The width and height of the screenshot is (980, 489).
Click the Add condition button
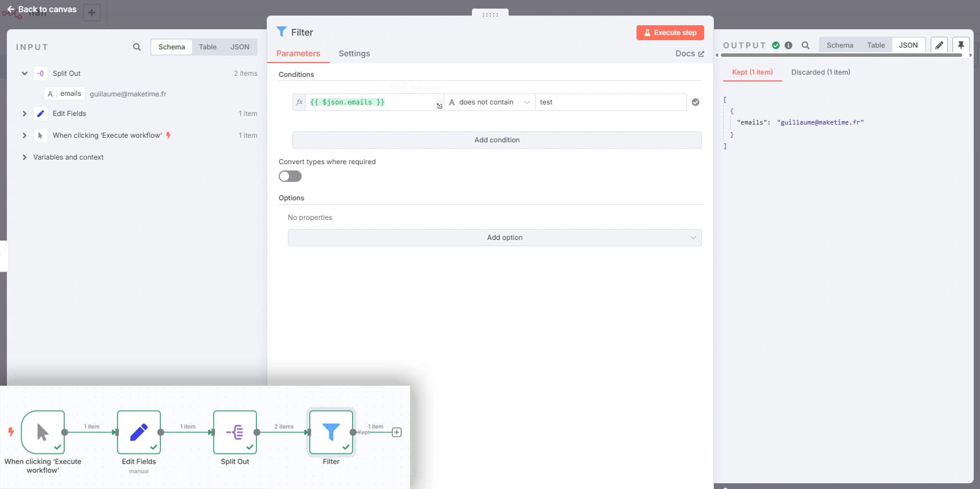point(497,140)
